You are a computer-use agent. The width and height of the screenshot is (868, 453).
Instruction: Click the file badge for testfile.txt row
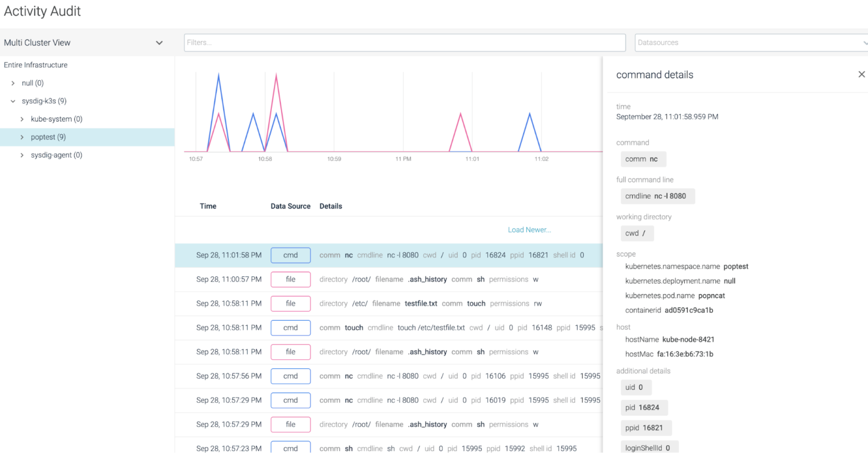(290, 304)
